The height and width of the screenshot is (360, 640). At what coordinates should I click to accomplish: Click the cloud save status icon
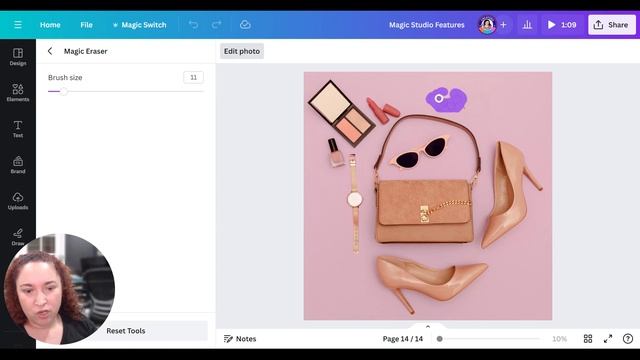(245, 25)
